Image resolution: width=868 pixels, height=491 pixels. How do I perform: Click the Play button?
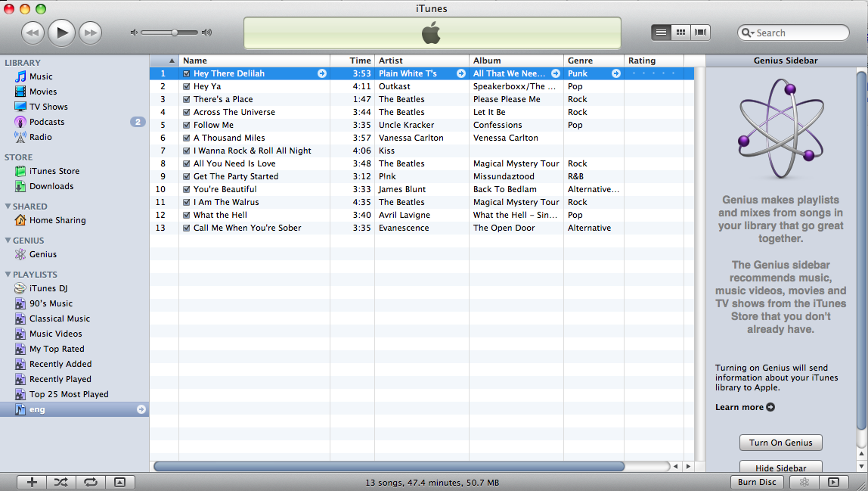[x=62, y=33]
